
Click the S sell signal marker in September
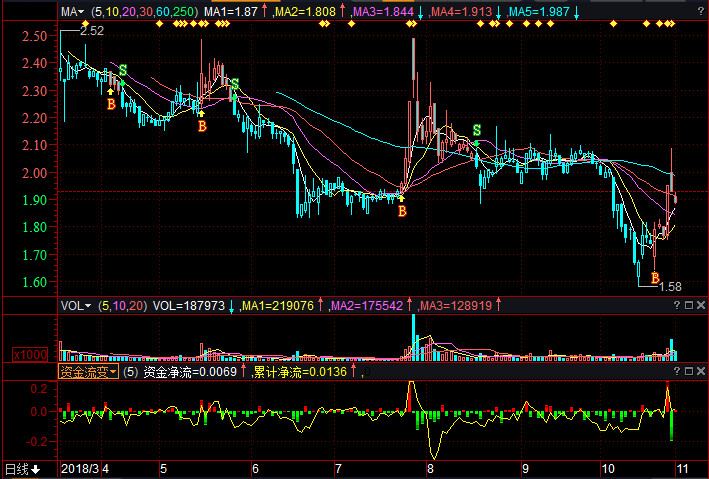pos(477,130)
